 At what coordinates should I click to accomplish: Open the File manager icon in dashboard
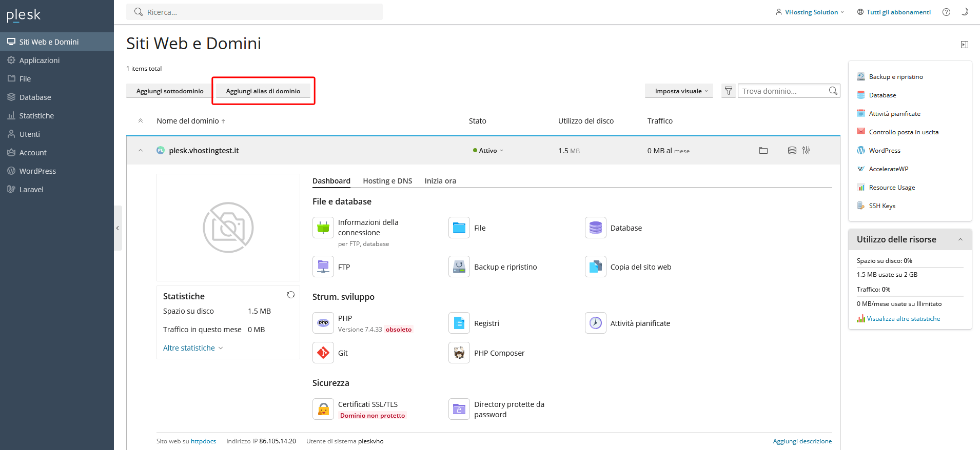tap(459, 228)
